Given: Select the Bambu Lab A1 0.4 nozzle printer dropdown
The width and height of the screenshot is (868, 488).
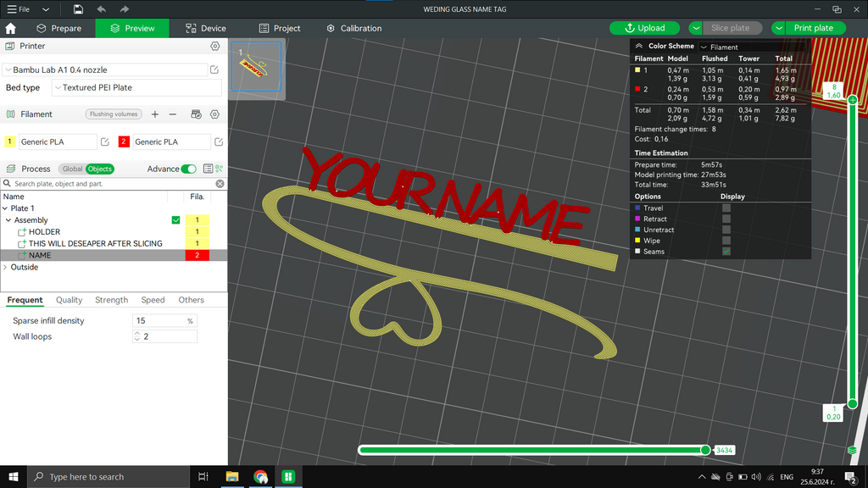Looking at the screenshot, I should pyautogui.click(x=105, y=69).
